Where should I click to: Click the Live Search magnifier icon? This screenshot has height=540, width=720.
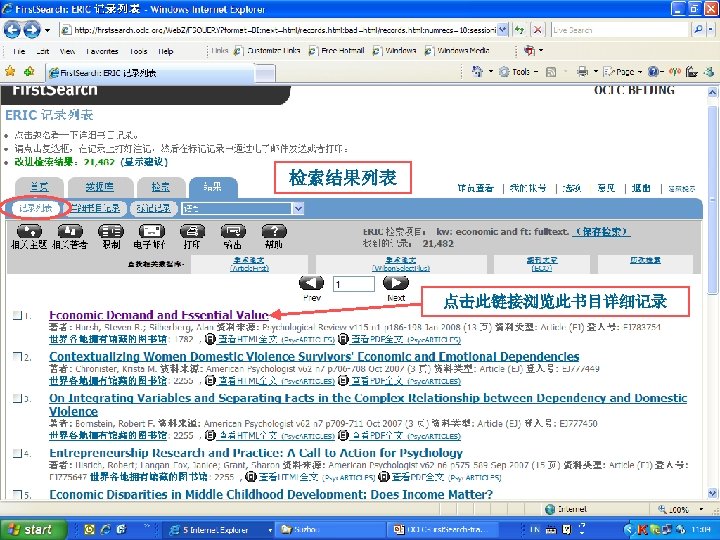[x=698, y=30]
